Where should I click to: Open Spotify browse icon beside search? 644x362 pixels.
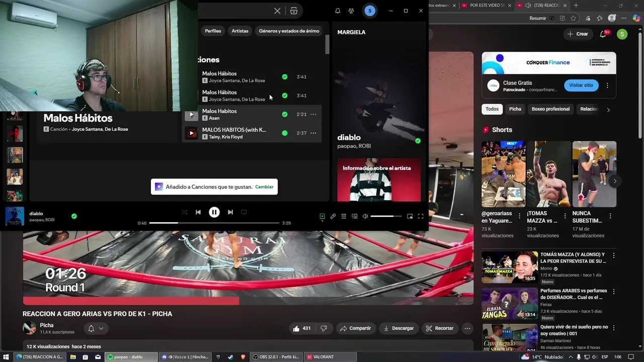pos(294,11)
